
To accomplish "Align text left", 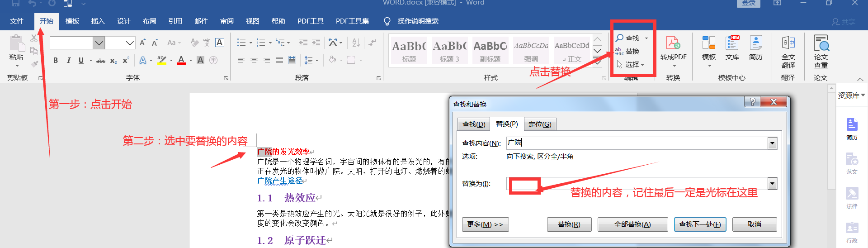I will [241, 60].
